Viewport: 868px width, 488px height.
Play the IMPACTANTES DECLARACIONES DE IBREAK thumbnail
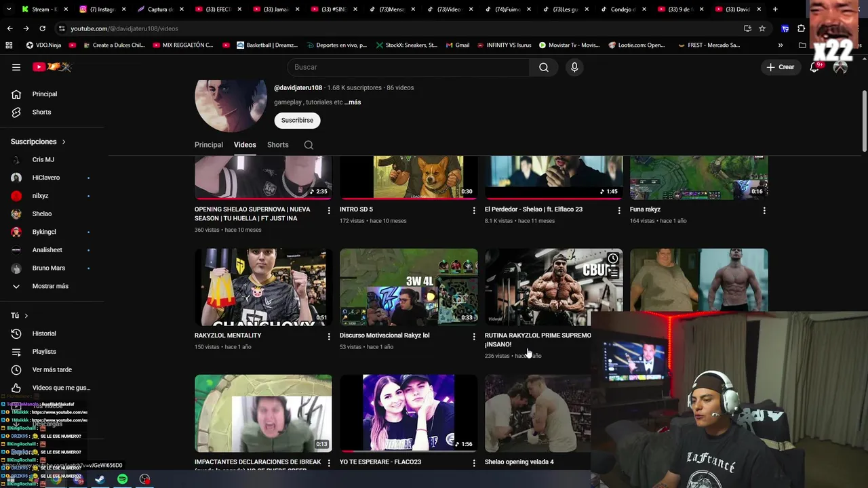[x=263, y=413]
